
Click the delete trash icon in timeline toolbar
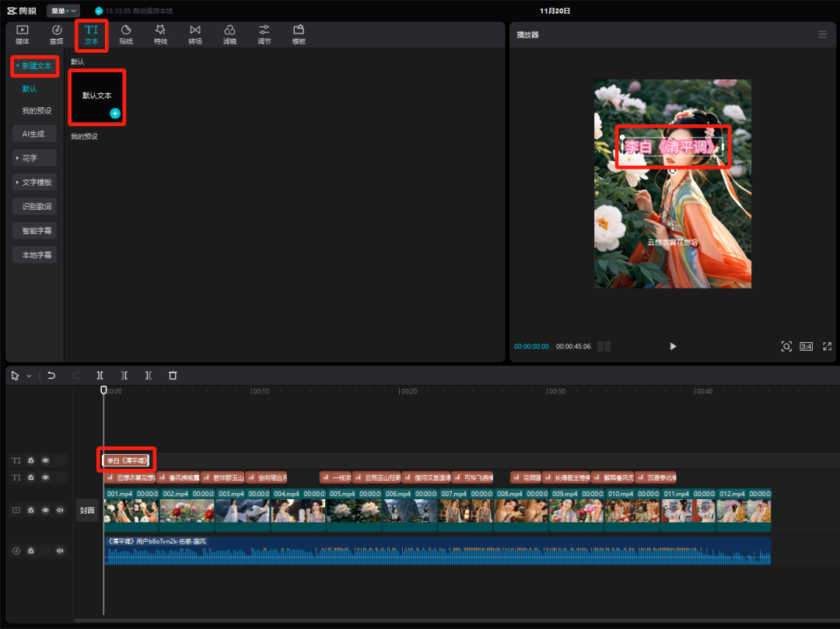[x=173, y=376]
